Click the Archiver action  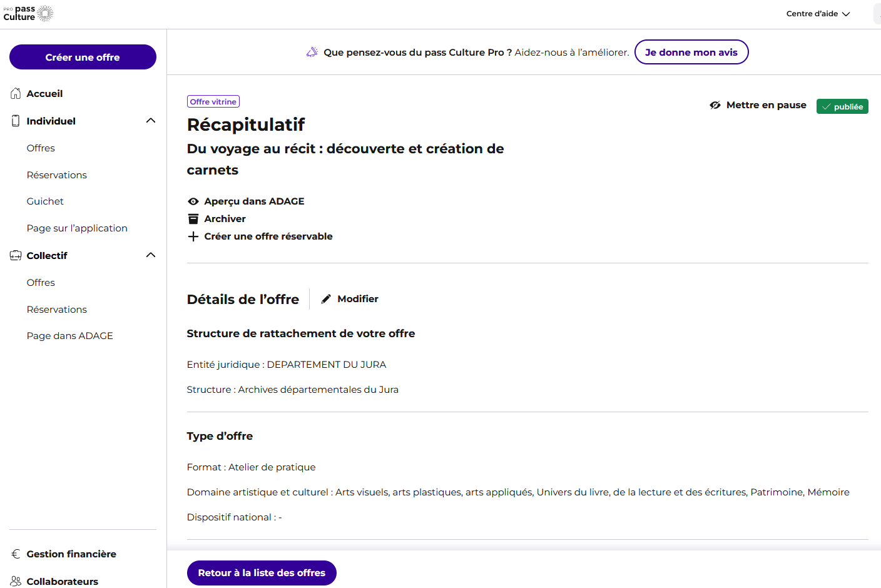217,219
